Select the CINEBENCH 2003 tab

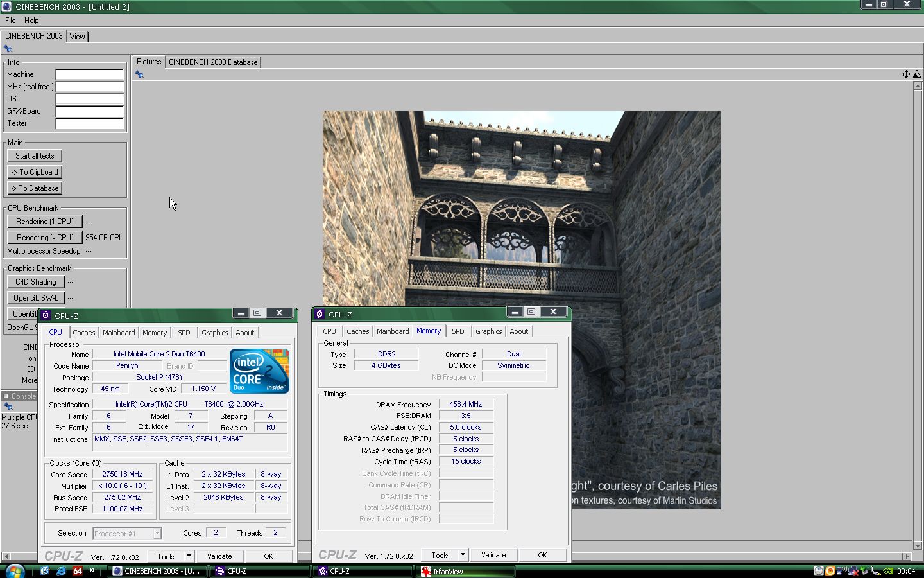point(34,36)
